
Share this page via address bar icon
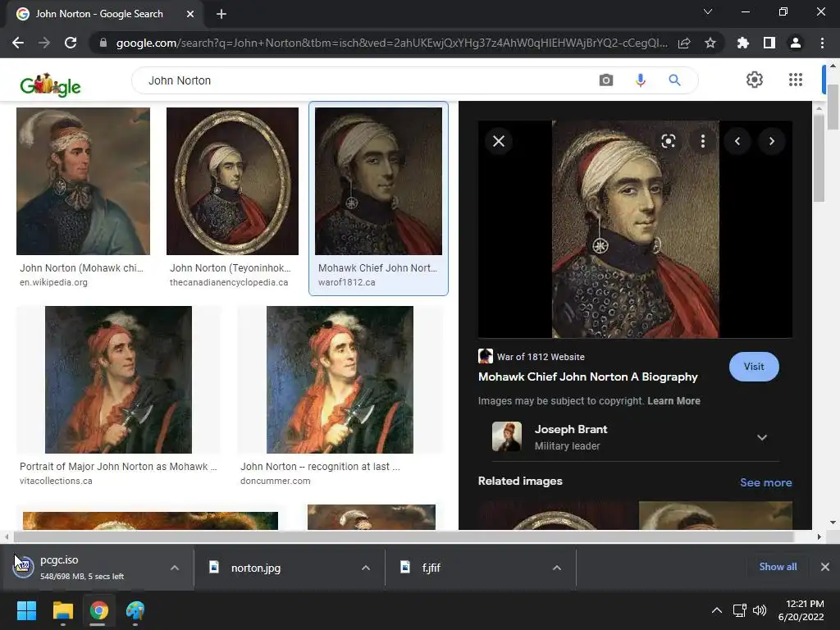[x=684, y=43]
